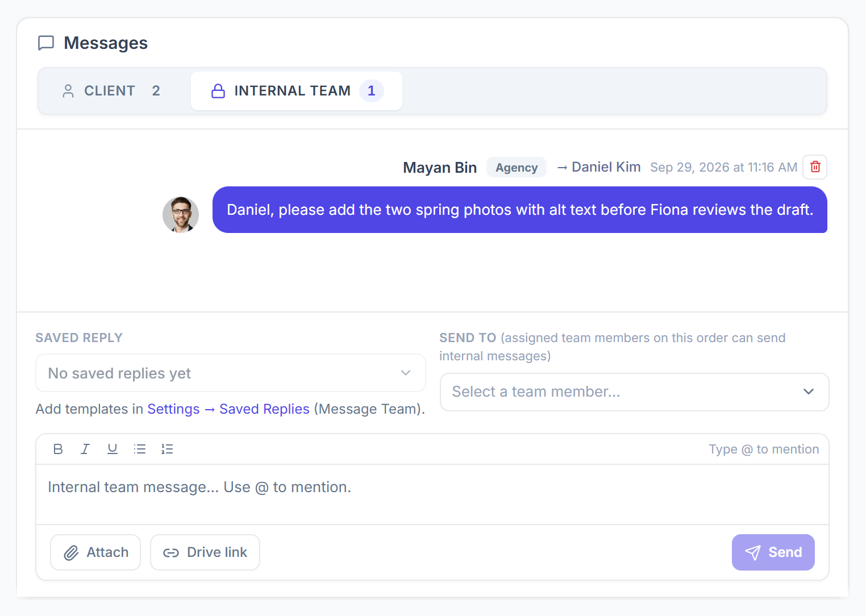Screen dimensions: 866x616
Task: Insert a bulleted list
Action: point(140,449)
